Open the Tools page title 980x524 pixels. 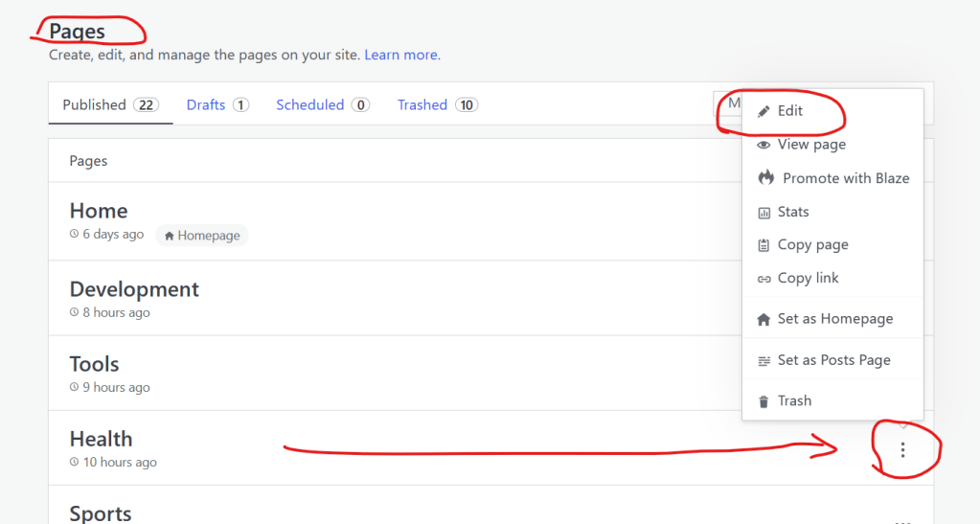click(x=94, y=364)
